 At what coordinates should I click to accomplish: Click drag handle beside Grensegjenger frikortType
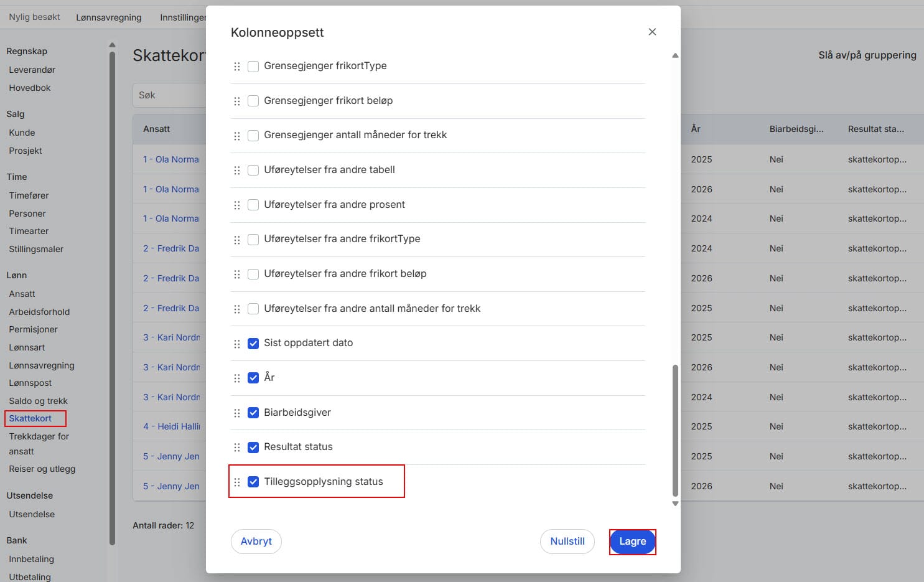click(236, 66)
